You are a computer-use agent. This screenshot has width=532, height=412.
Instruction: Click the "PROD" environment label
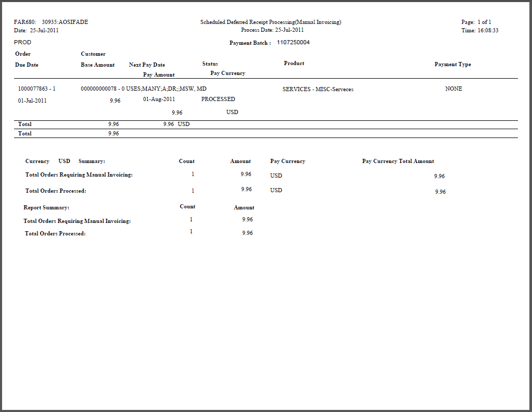(x=23, y=42)
